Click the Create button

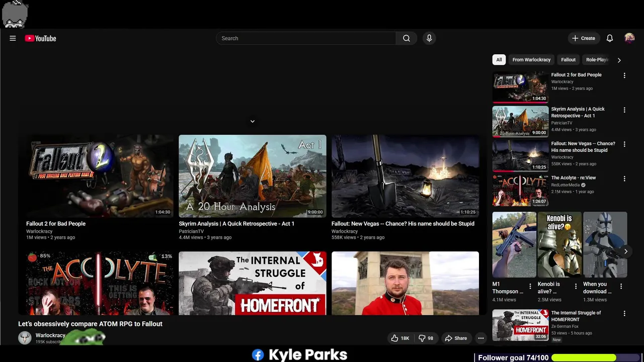(584, 38)
